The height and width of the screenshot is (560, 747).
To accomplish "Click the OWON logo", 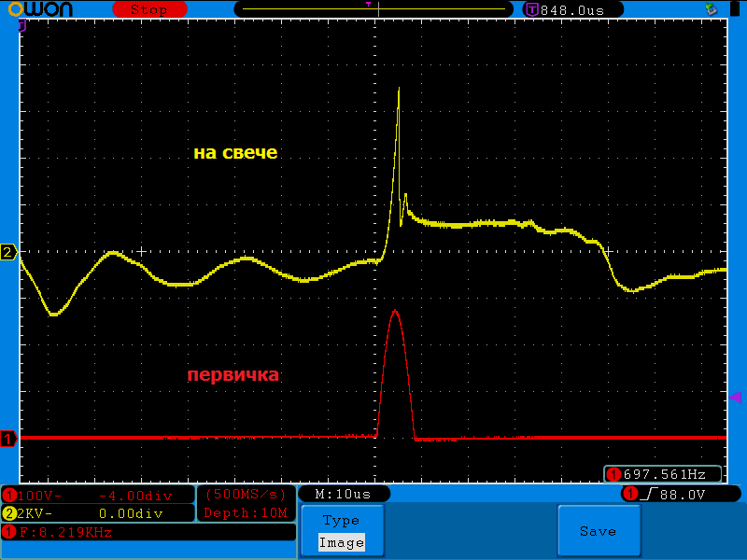I will (40, 9).
